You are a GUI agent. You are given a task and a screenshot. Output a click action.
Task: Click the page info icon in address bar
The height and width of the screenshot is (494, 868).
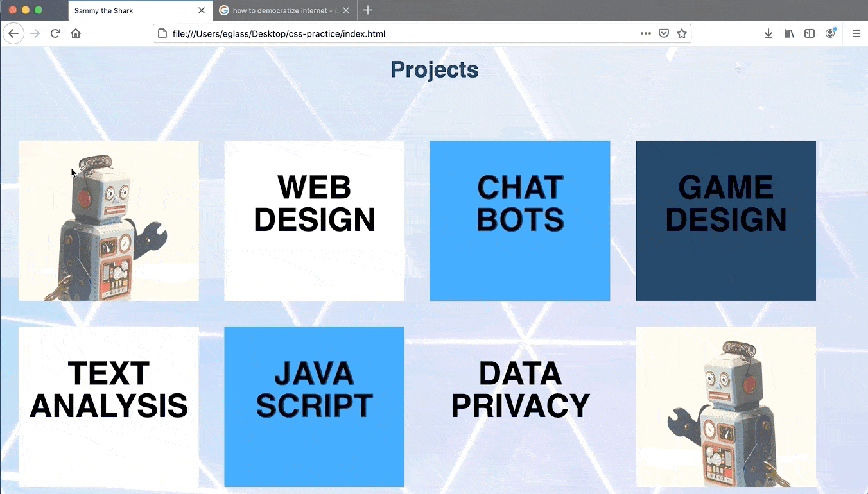coord(162,33)
